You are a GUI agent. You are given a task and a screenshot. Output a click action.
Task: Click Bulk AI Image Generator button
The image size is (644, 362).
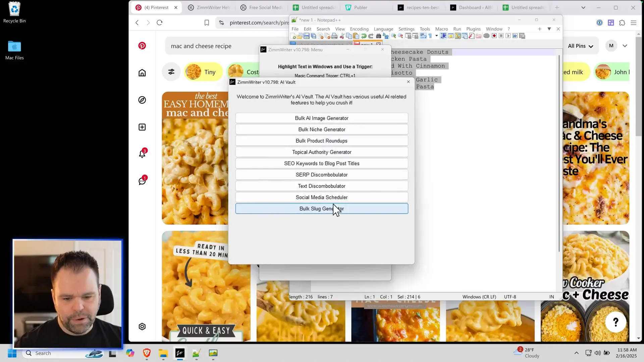(322, 118)
